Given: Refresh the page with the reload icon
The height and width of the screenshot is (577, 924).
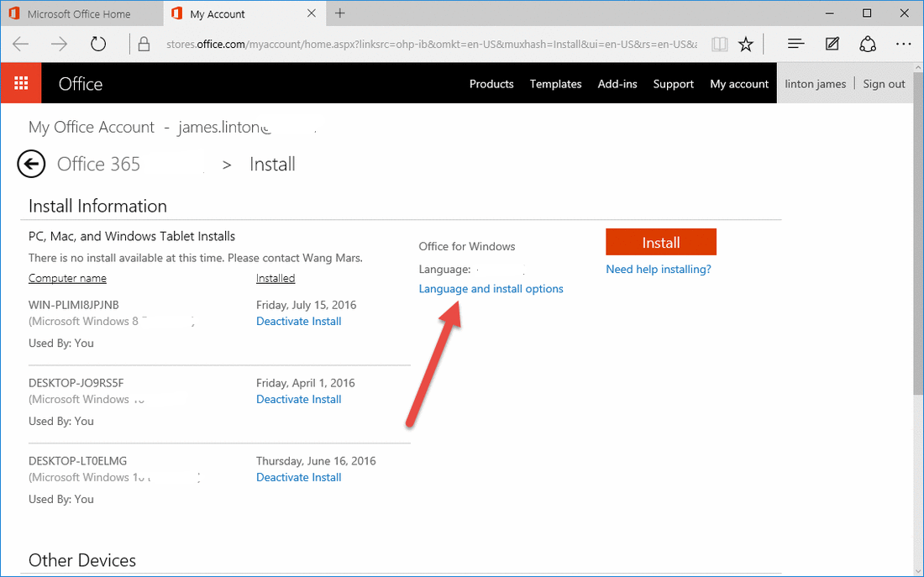Looking at the screenshot, I should (x=97, y=45).
